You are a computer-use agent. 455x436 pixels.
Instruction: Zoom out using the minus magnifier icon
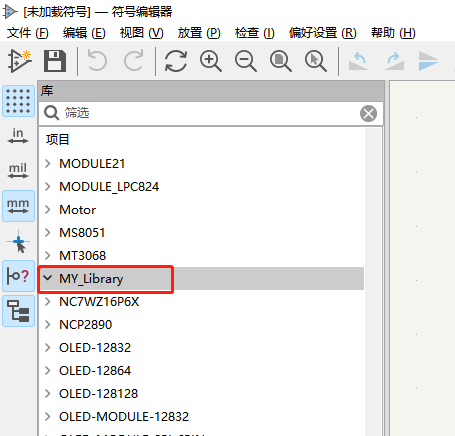[x=246, y=61]
